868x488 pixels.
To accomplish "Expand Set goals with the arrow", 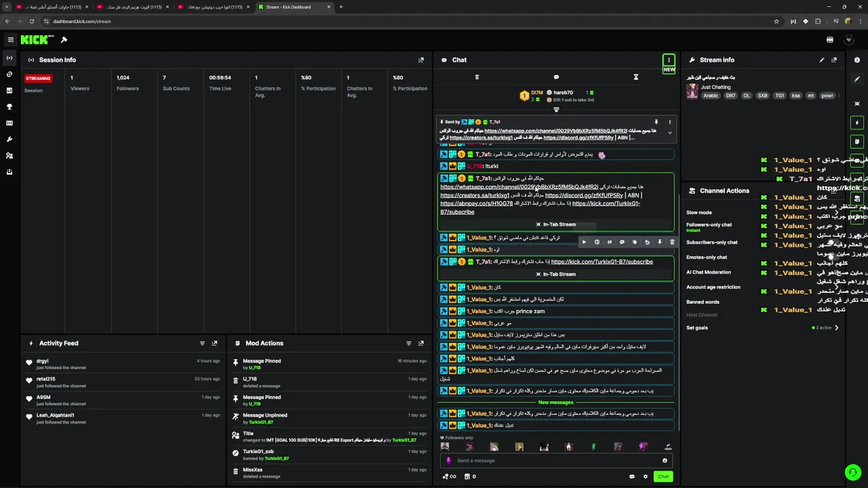I will (836, 327).
